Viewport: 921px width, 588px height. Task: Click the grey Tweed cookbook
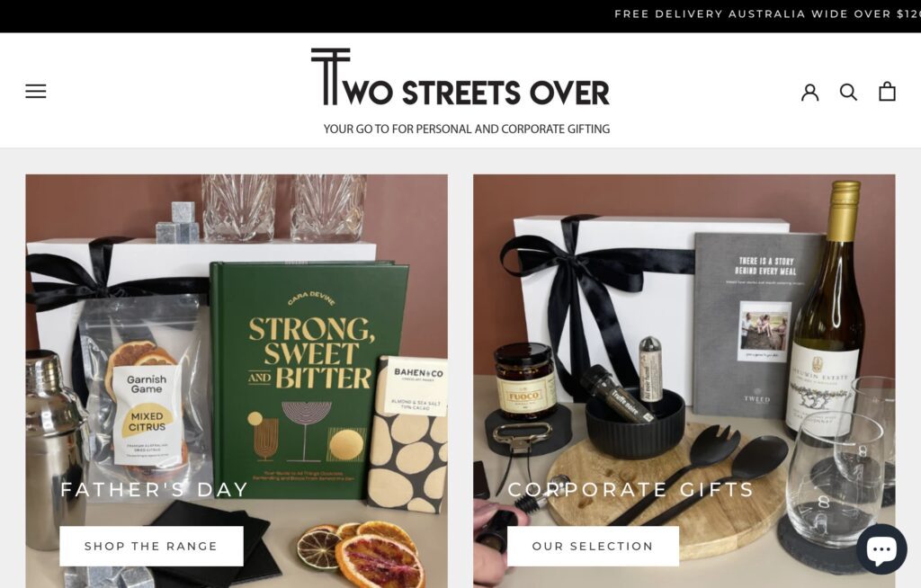coord(757,325)
